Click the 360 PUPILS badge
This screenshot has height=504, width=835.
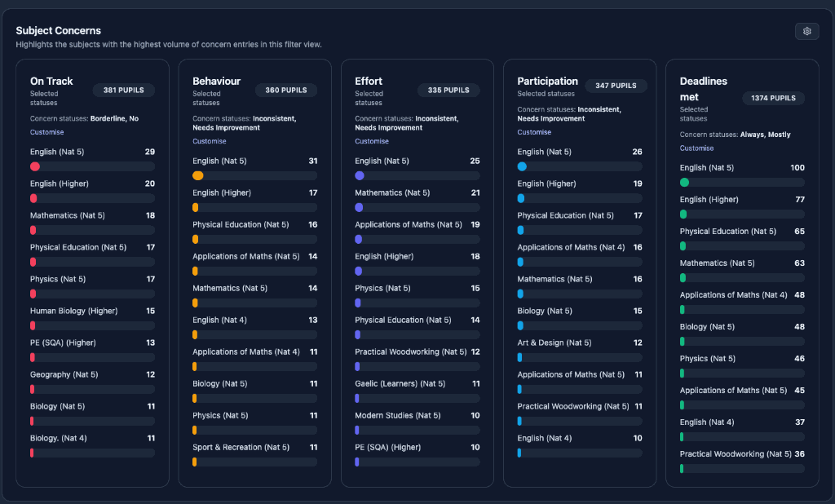(286, 90)
